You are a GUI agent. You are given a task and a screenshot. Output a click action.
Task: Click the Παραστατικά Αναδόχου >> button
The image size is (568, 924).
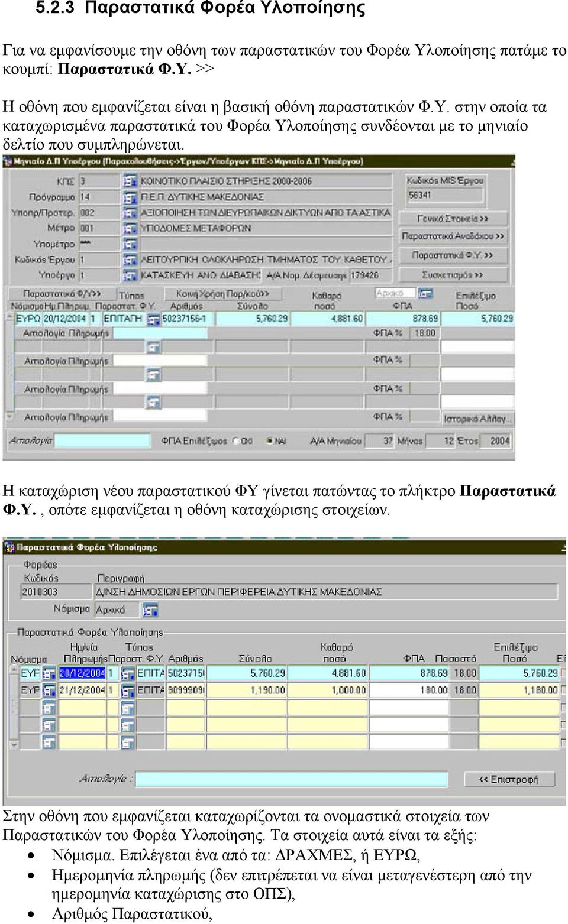pos(453,236)
